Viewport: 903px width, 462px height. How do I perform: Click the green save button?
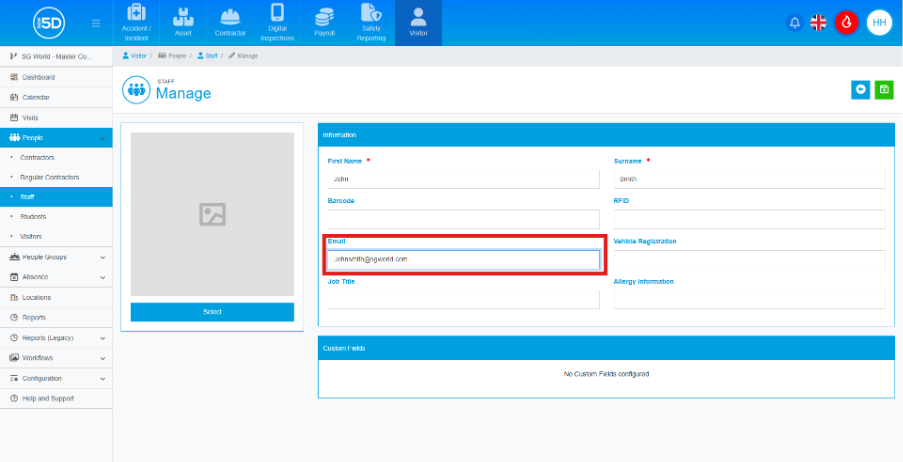[x=884, y=90]
